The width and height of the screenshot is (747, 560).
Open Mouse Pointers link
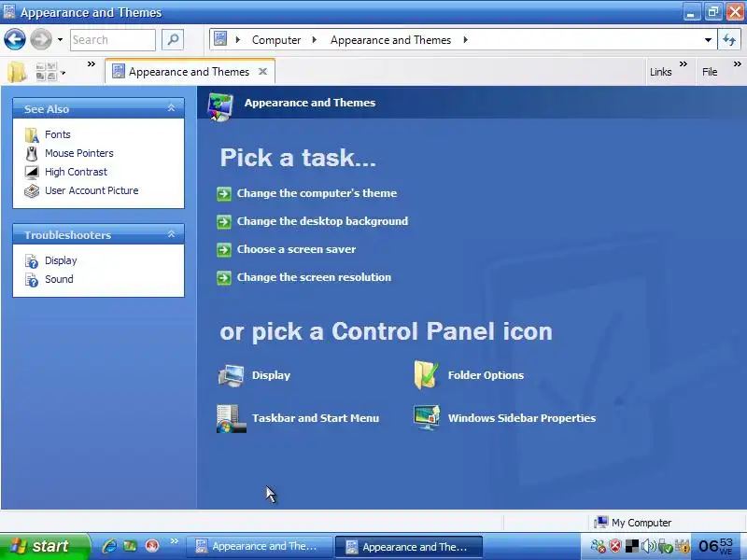coord(79,153)
